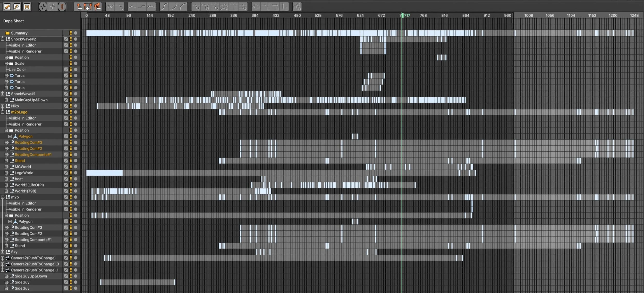The height and width of the screenshot is (293, 644).
Task: Click the Frame Selection bracket icon
Action: [x=62, y=7]
